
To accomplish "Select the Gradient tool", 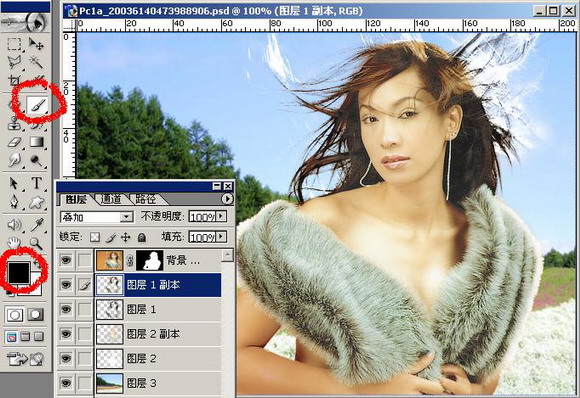I will (36, 142).
